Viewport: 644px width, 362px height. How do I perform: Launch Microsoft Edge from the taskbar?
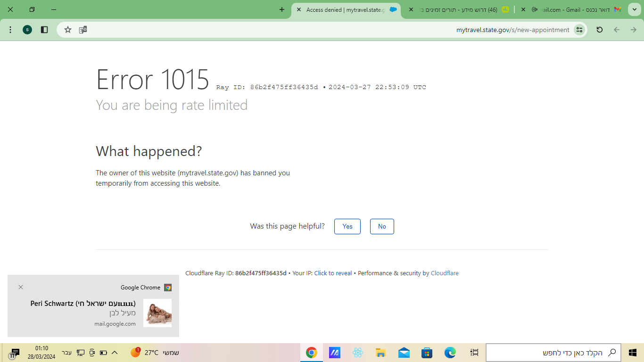450,353
